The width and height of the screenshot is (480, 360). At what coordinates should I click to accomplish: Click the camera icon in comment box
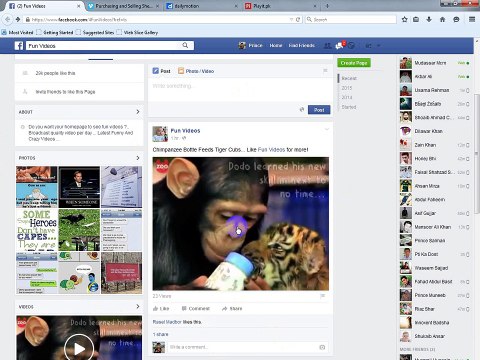(322, 347)
